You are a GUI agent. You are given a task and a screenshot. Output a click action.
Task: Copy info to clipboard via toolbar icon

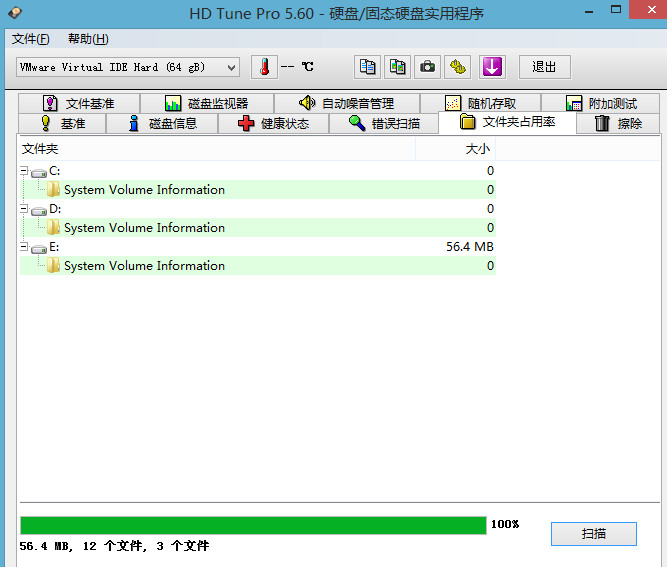(367, 67)
